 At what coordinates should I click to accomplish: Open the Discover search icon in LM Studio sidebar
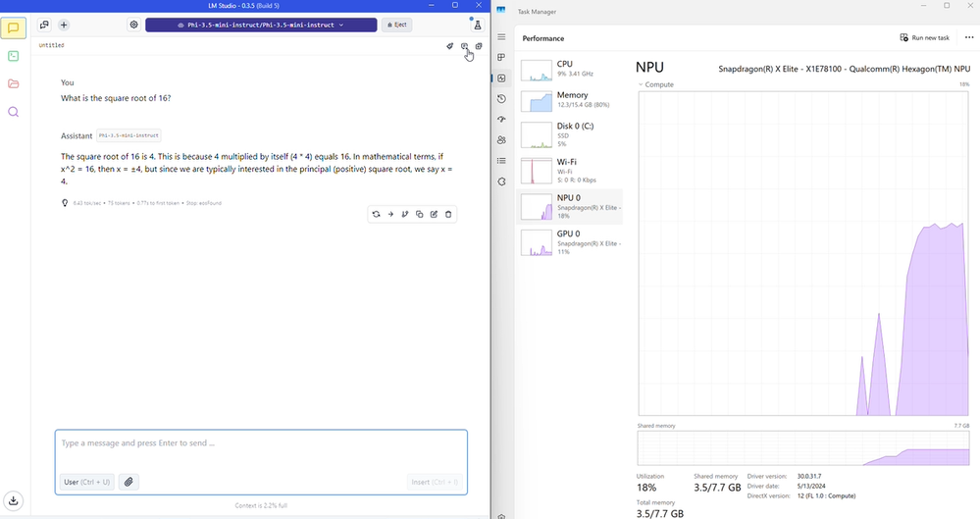coord(13,112)
